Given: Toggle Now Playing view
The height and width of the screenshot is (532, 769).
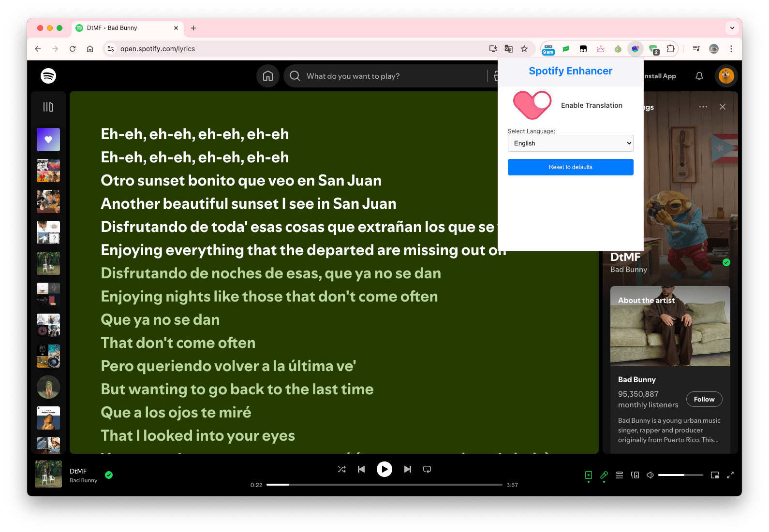Looking at the screenshot, I should pyautogui.click(x=589, y=475).
